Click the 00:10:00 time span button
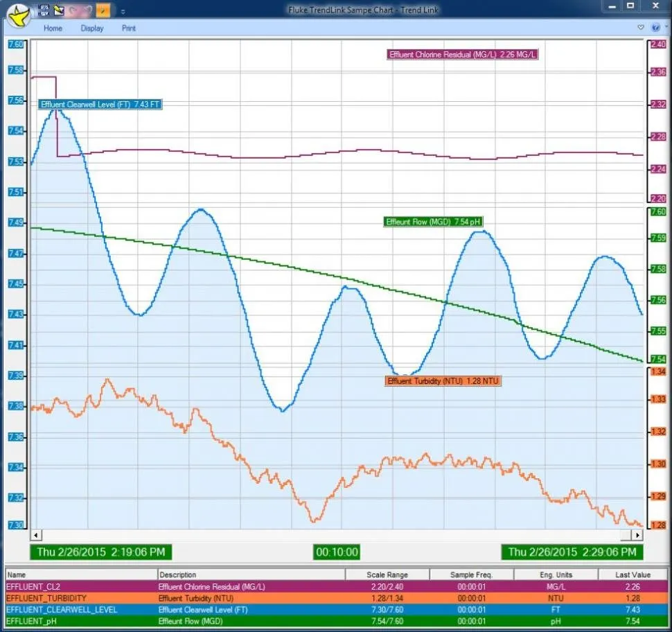 (x=337, y=552)
